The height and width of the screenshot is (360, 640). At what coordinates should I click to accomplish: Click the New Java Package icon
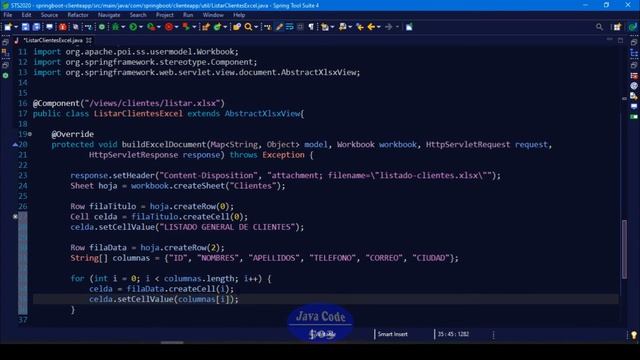click(x=206, y=27)
